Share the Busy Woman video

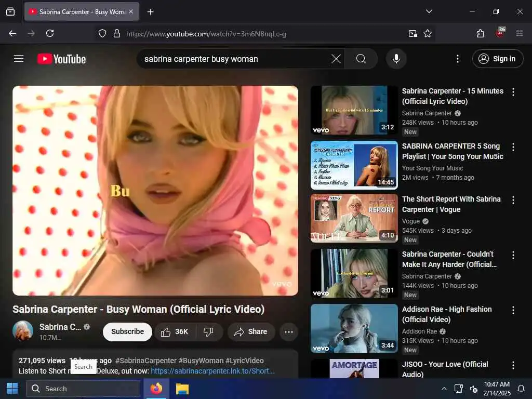[251, 332]
